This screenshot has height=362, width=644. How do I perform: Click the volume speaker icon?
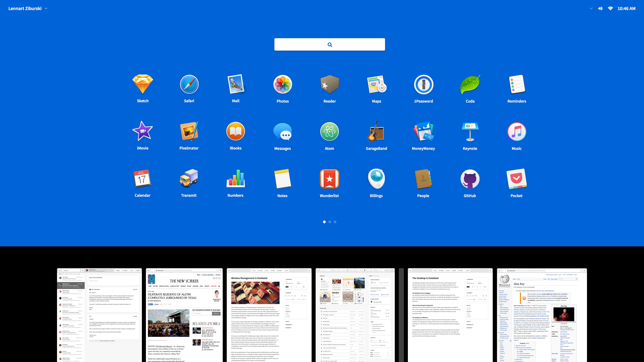click(x=600, y=9)
